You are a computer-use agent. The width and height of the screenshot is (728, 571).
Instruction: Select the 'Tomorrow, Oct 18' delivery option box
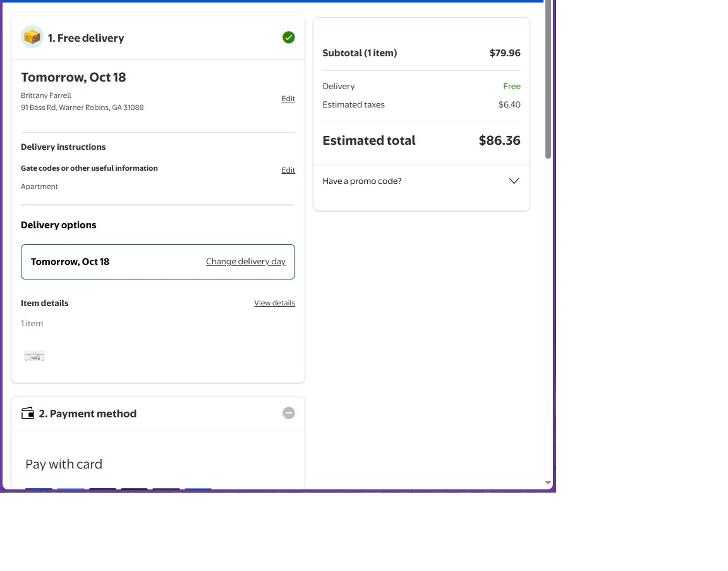point(158,262)
